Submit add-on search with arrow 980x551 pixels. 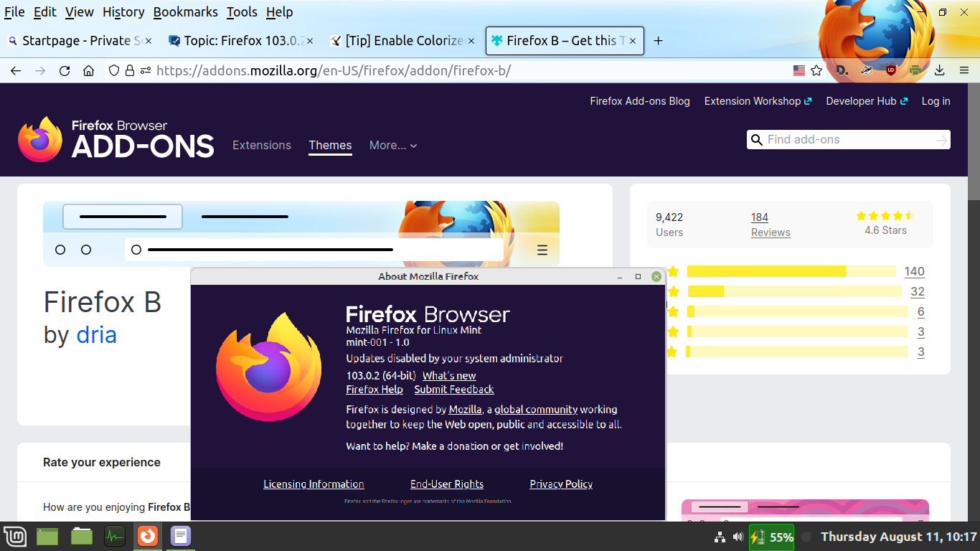[942, 140]
